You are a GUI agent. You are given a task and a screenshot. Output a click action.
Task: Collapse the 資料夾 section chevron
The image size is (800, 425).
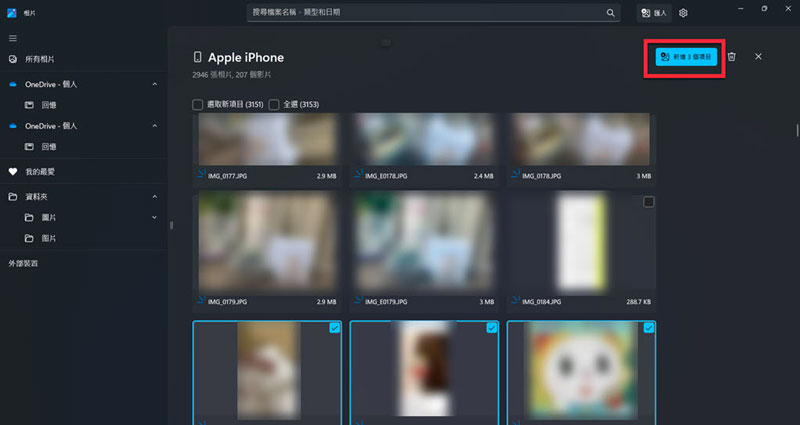click(x=155, y=197)
